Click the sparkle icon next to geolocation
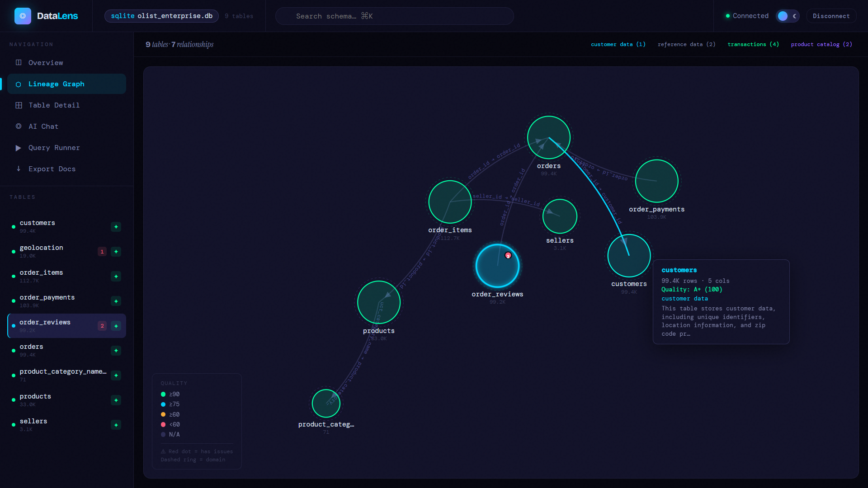The height and width of the screenshot is (488, 868). click(116, 252)
